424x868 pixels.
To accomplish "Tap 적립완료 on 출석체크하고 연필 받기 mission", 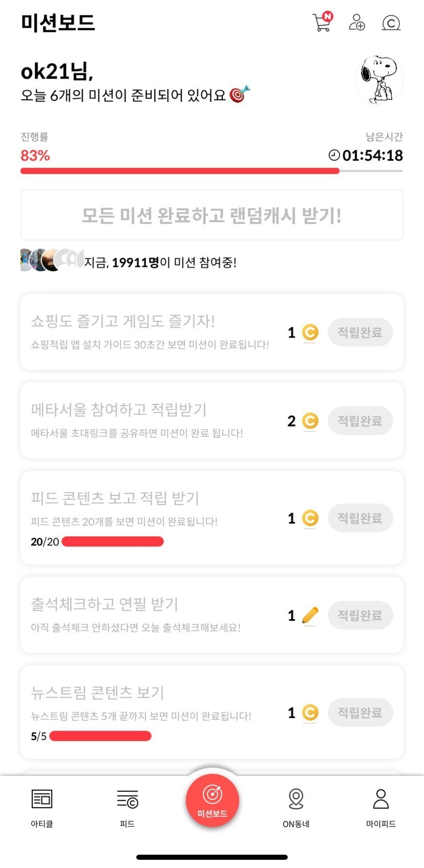I will pyautogui.click(x=360, y=615).
